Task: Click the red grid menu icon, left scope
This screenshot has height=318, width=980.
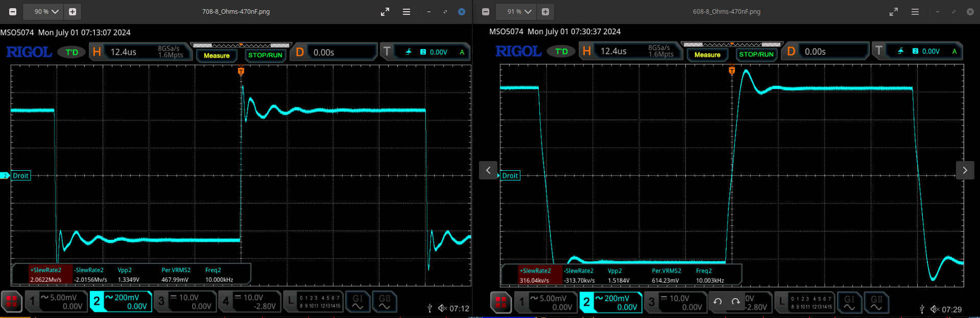Action: pos(11,302)
